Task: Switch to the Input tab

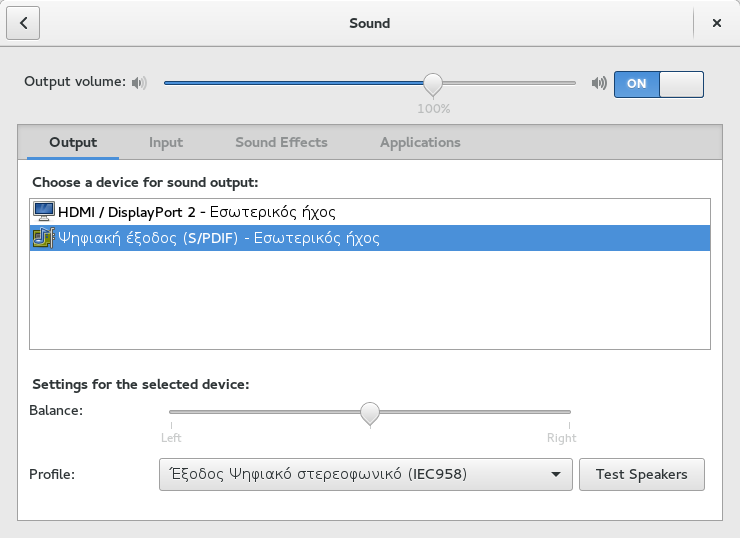Action: coord(166,143)
